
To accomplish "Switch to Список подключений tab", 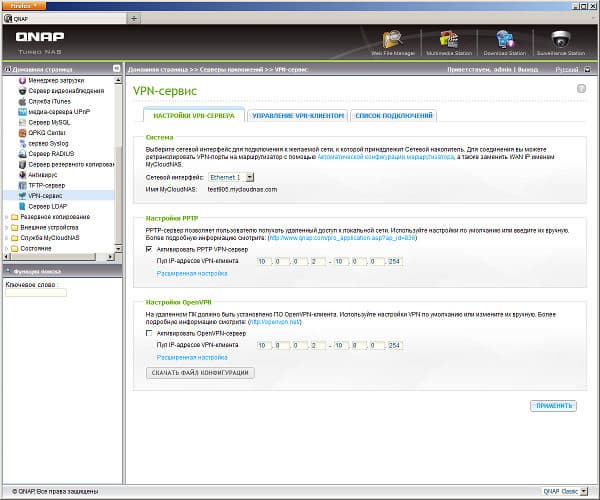I will [x=394, y=116].
